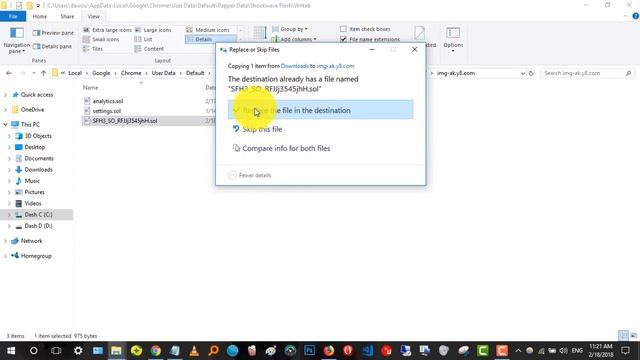Go back in Explorer navigation
640x360 pixels.
point(9,73)
